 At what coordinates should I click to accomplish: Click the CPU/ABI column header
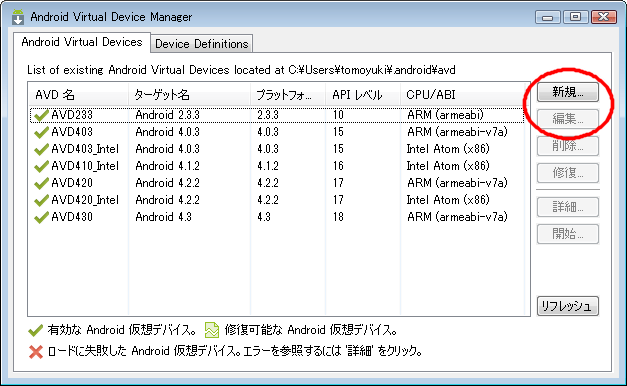[x=462, y=95]
